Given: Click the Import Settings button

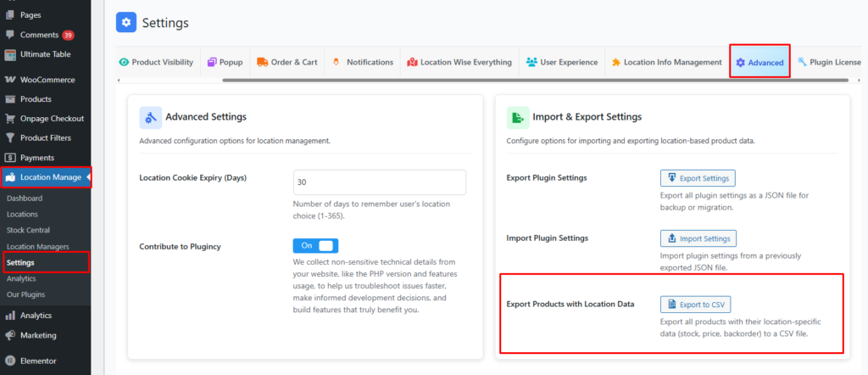Looking at the screenshot, I should click(x=698, y=238).
